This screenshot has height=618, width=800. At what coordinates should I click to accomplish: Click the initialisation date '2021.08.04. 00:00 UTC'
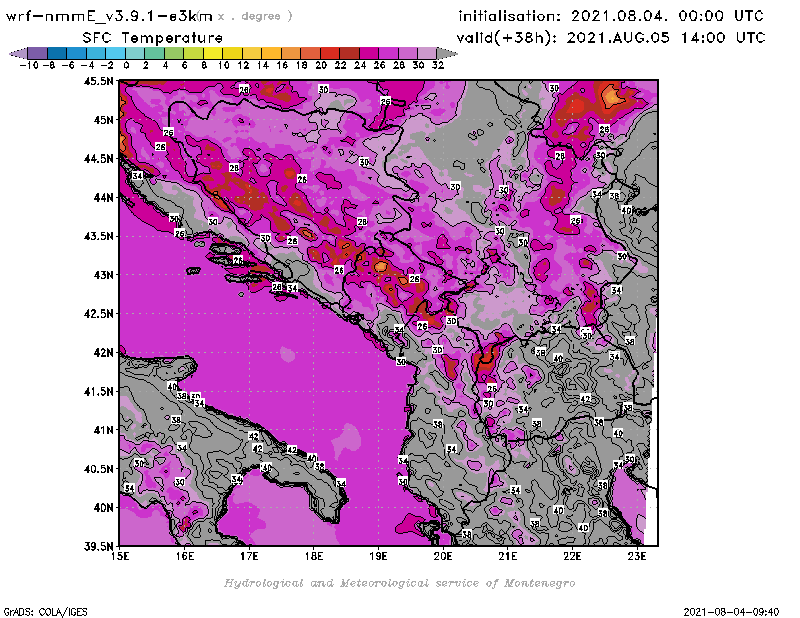coord(667,16)
